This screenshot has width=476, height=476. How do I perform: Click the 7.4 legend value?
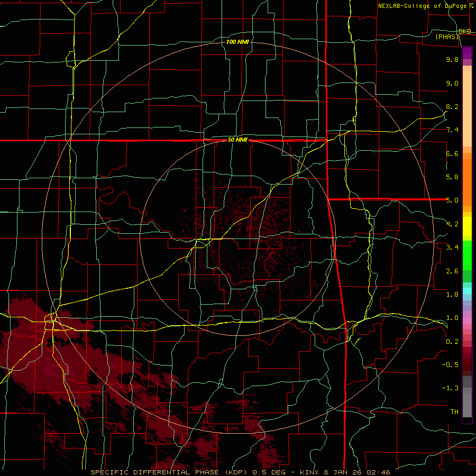[x=452, y=130]
